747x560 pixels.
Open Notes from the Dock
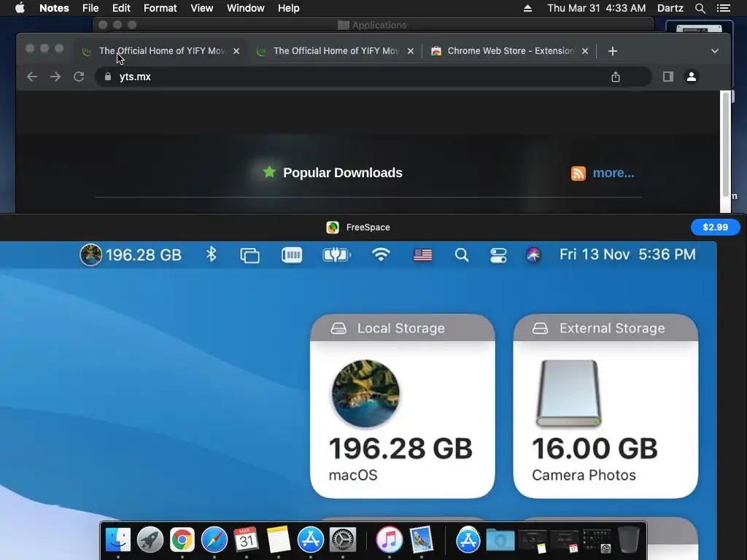click(278, 540)
